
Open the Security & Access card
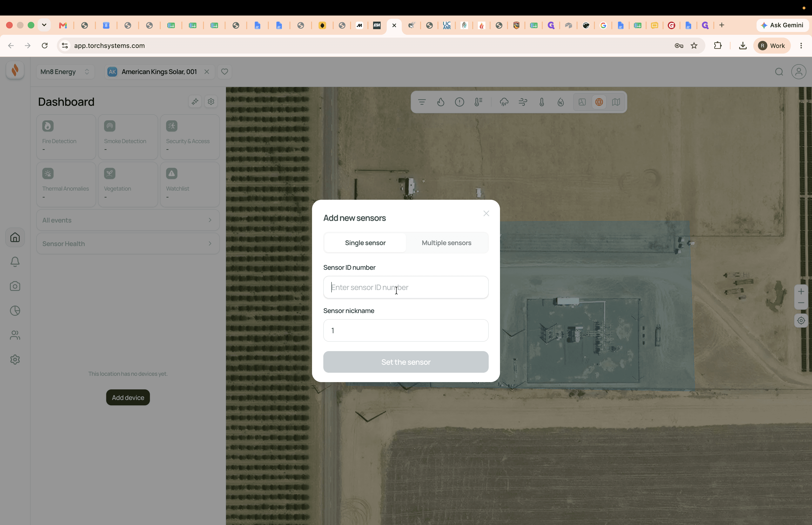pos(190,137)
